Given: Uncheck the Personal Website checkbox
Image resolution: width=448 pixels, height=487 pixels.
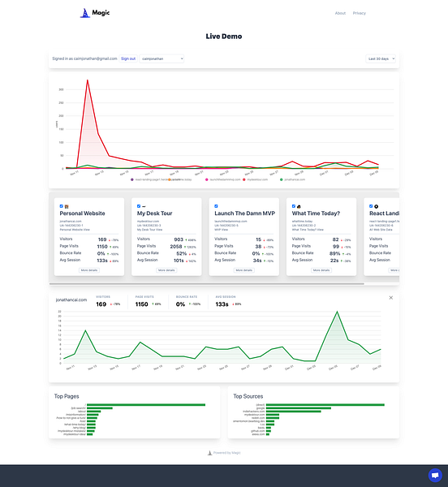Looking at the screenshot, I should click(61, 206).
